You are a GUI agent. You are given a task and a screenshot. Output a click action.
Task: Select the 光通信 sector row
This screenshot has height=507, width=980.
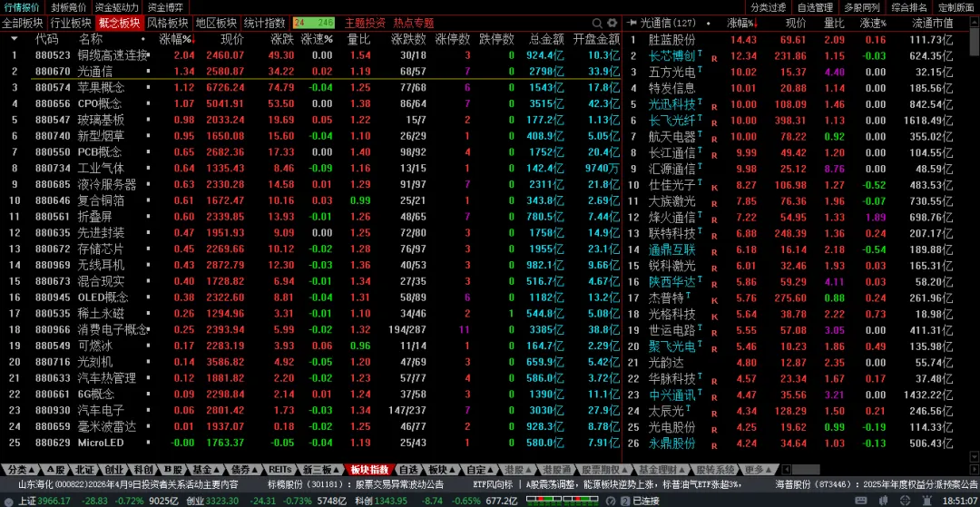(x=310, y=71)
